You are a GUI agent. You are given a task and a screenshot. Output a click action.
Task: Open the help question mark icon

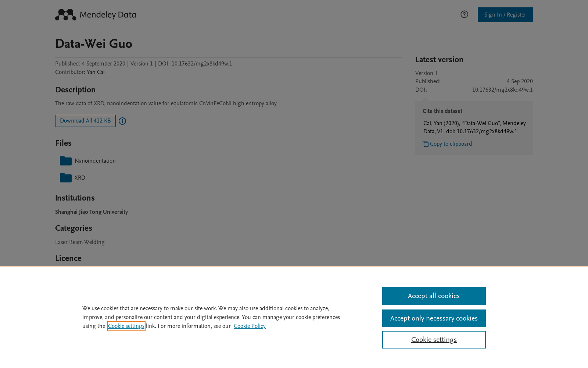464,14
